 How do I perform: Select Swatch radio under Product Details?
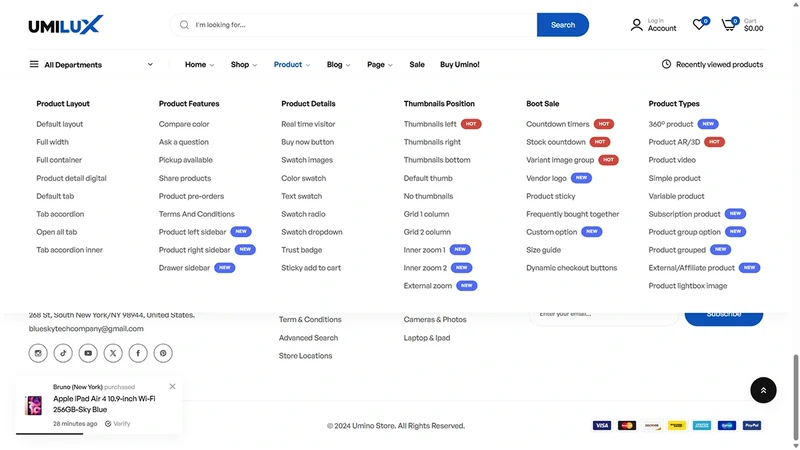[x=303, y=214]
